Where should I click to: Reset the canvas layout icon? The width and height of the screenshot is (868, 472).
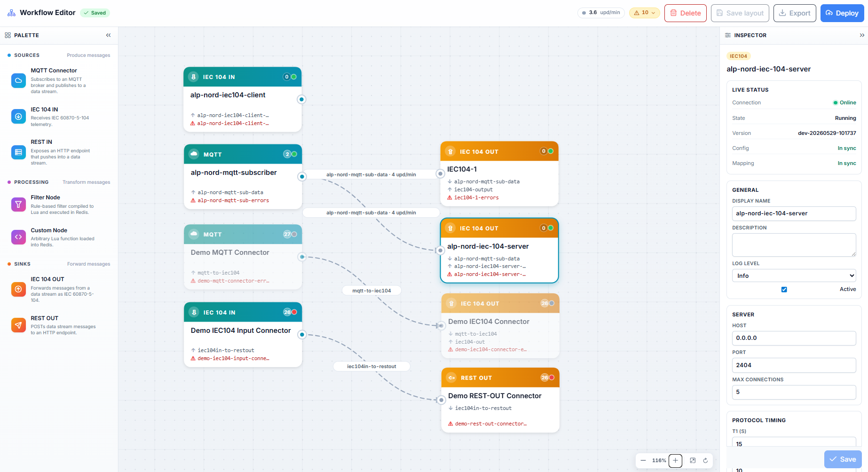tap(705, 461)
